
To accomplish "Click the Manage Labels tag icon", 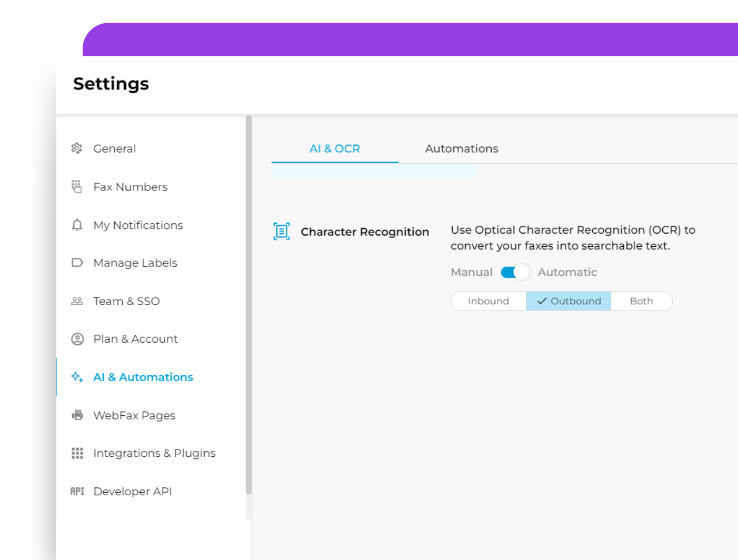I will pos(77,263).
